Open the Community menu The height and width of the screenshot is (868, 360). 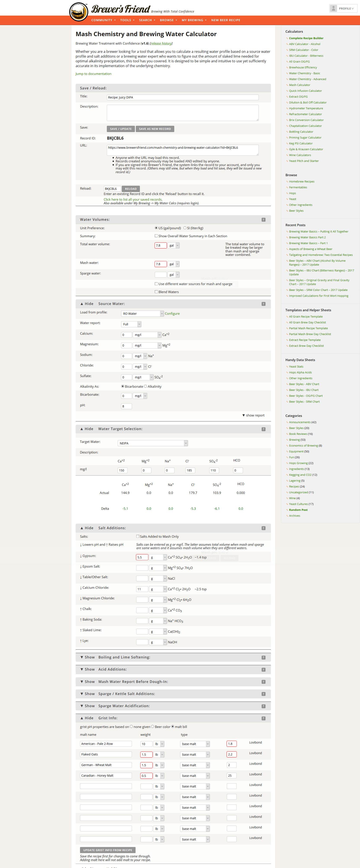click(103, 20)
